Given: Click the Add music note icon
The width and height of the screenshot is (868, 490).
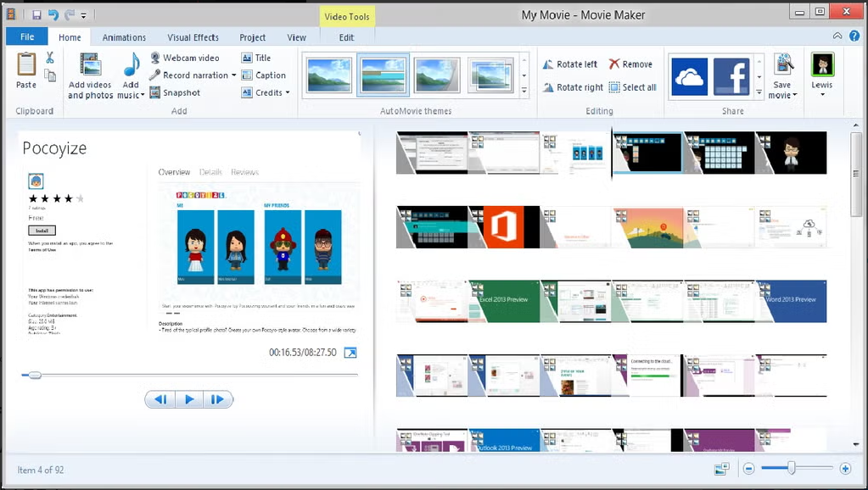Looking at the screenshot, I should 132,64.
